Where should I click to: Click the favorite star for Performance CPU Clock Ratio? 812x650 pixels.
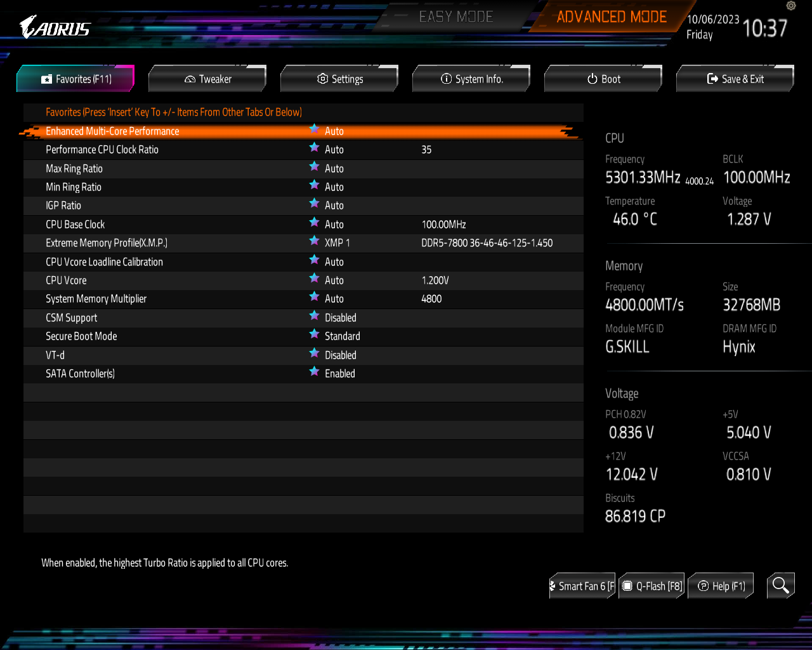[314, 147]
